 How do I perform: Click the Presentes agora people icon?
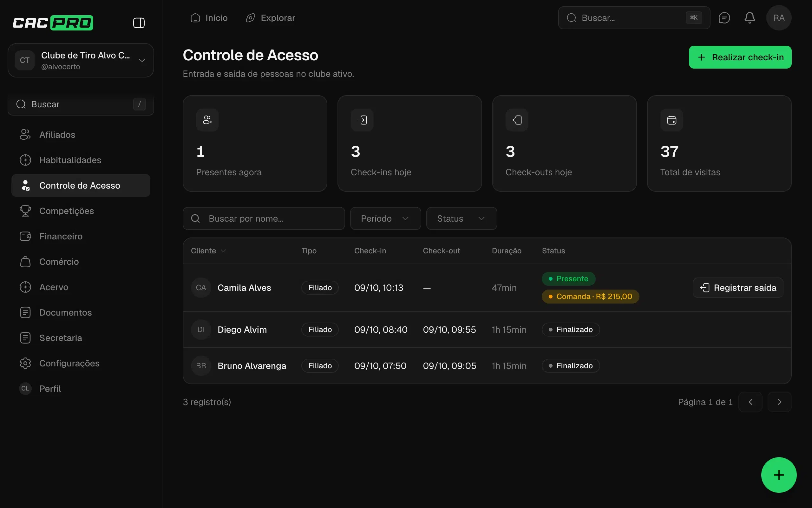[207, 120]
